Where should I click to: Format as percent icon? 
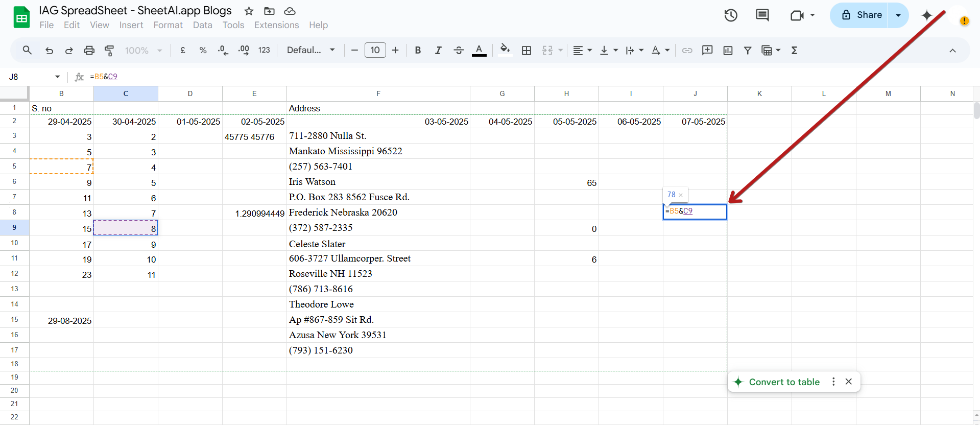pyautogui.click(x=203, y=50)
